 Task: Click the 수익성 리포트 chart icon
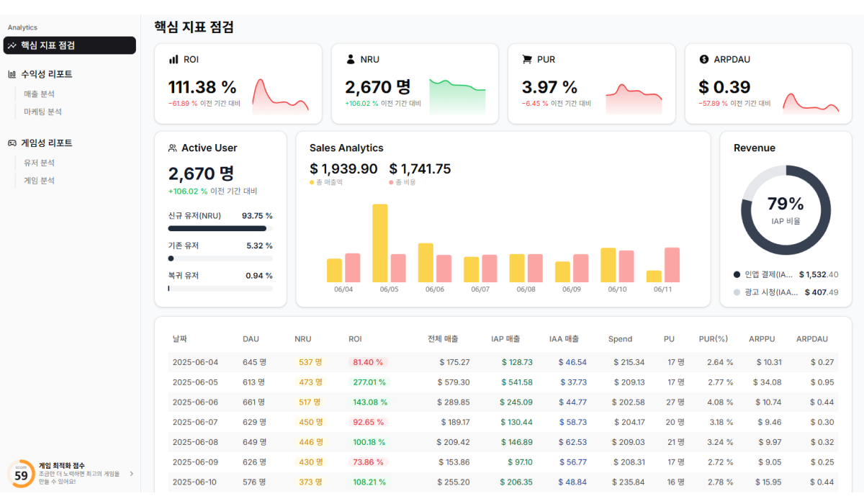(12, 74)
